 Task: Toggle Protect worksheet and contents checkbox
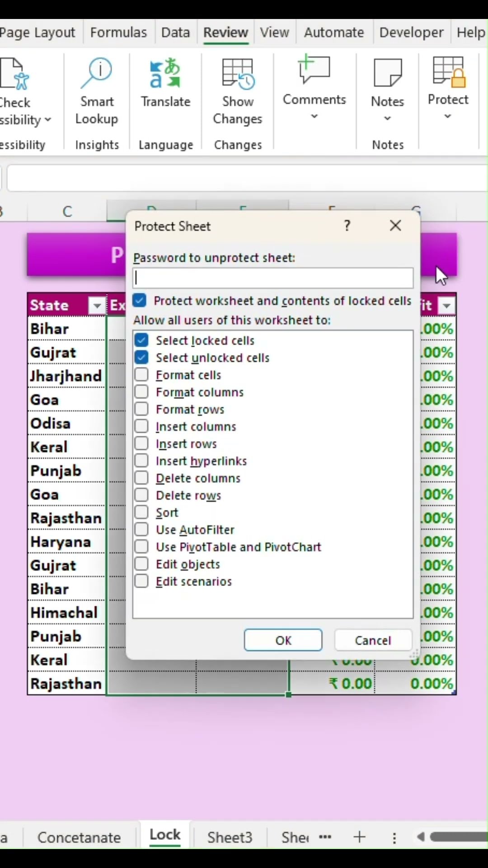[x=140, y=301]
